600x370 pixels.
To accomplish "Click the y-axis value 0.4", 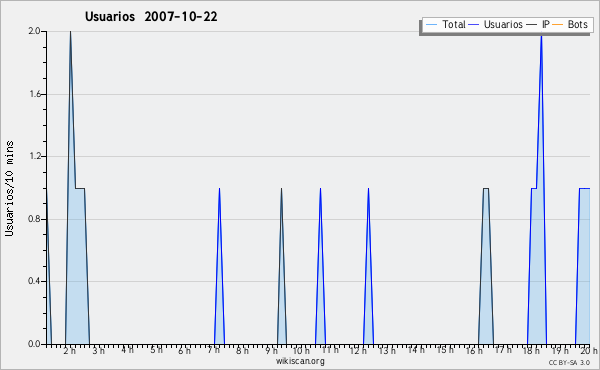I will 34,281.
